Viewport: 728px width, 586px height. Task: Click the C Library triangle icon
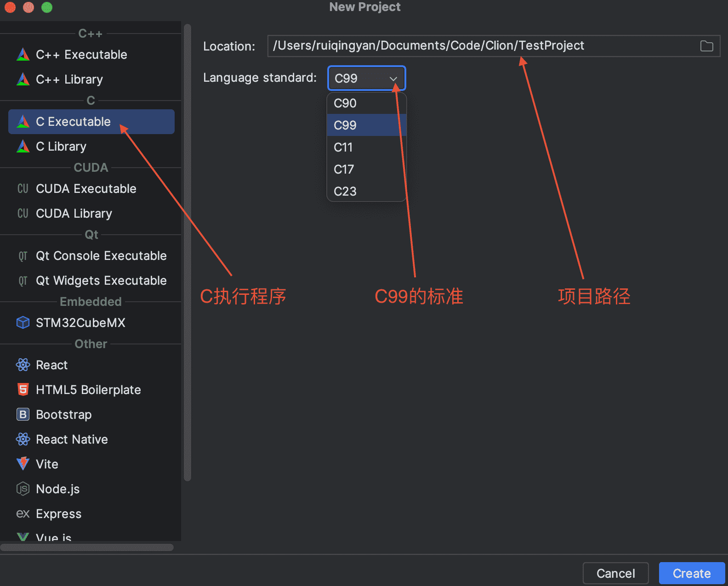click(x=23, y=146)
